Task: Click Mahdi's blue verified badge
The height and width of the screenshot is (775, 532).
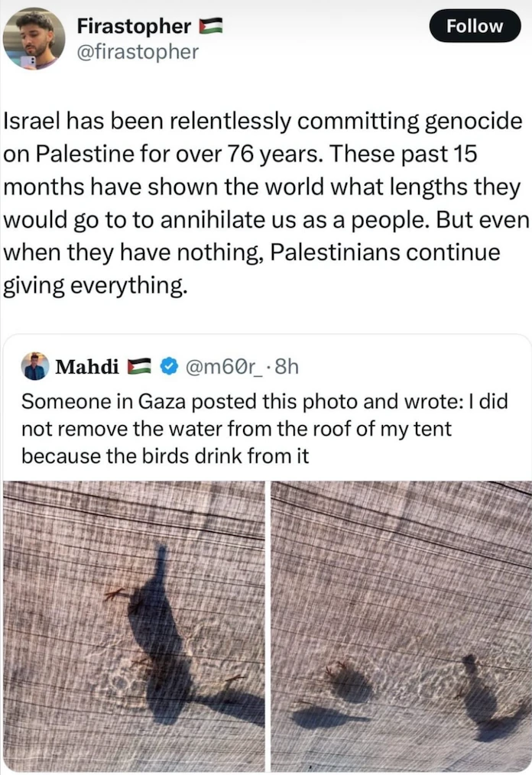Action: 167,367
